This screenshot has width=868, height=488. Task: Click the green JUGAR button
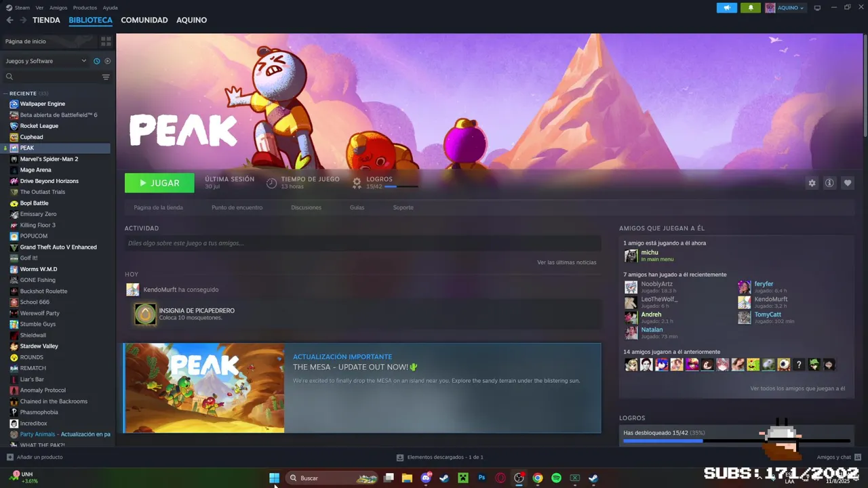159,183
